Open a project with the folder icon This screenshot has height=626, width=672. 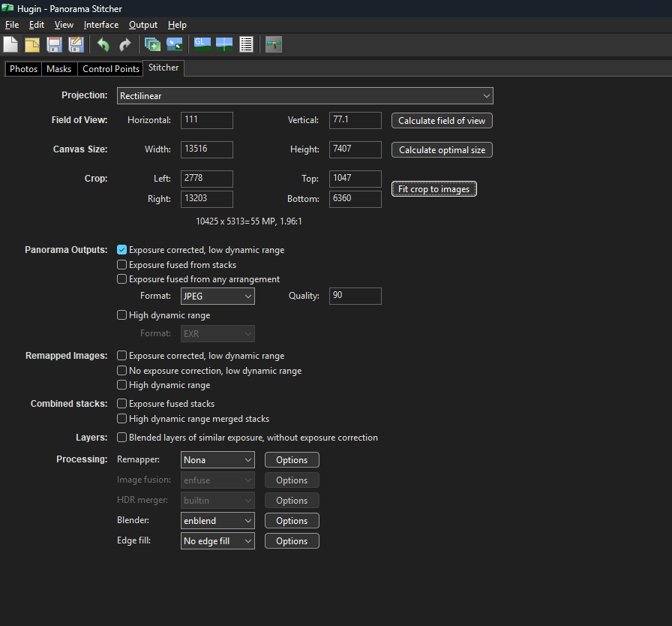[32, 44]
